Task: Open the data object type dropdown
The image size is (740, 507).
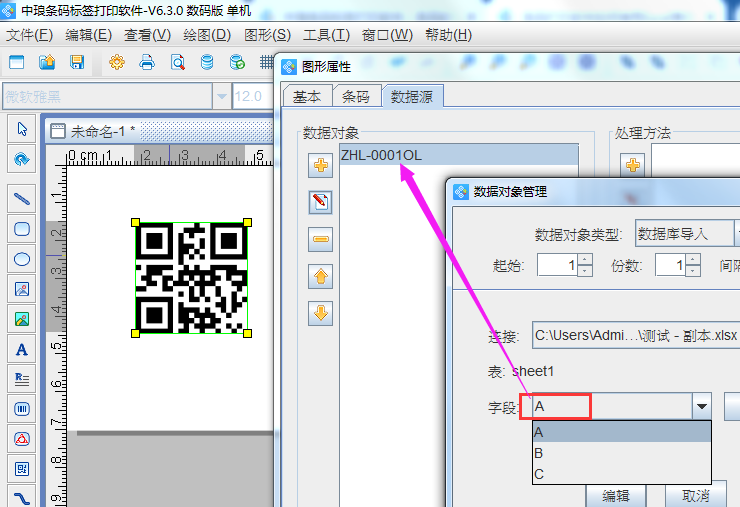Action: (686, 234)
